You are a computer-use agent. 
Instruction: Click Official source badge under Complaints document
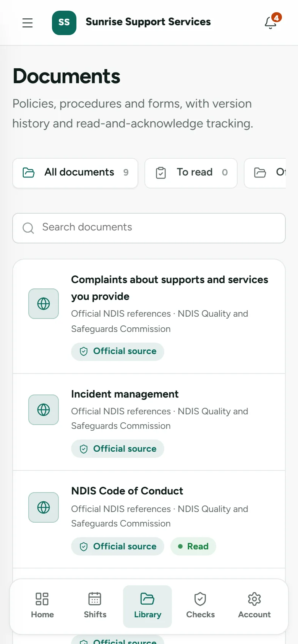pyautogui.click(x=118, y=351)
